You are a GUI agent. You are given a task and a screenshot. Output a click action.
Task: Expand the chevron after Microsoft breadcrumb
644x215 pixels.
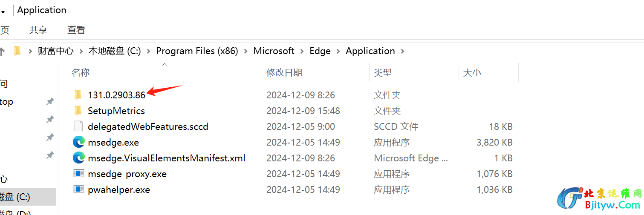[302, 51]
